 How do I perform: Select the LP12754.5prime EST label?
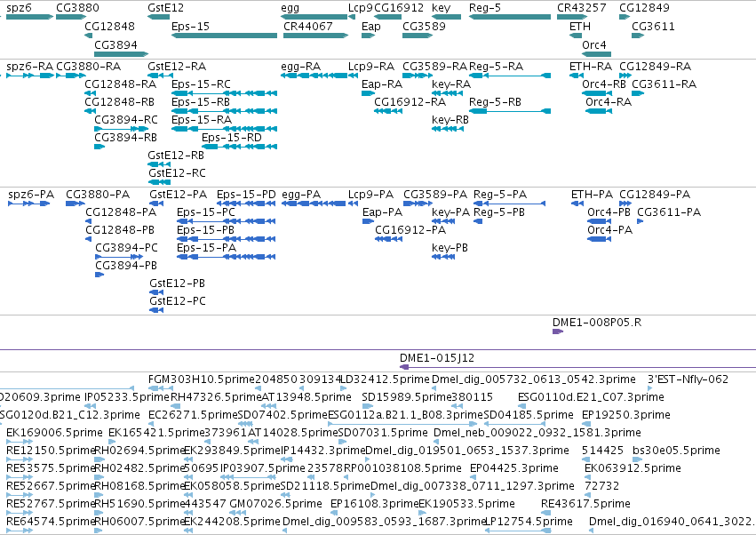(529, 522)
